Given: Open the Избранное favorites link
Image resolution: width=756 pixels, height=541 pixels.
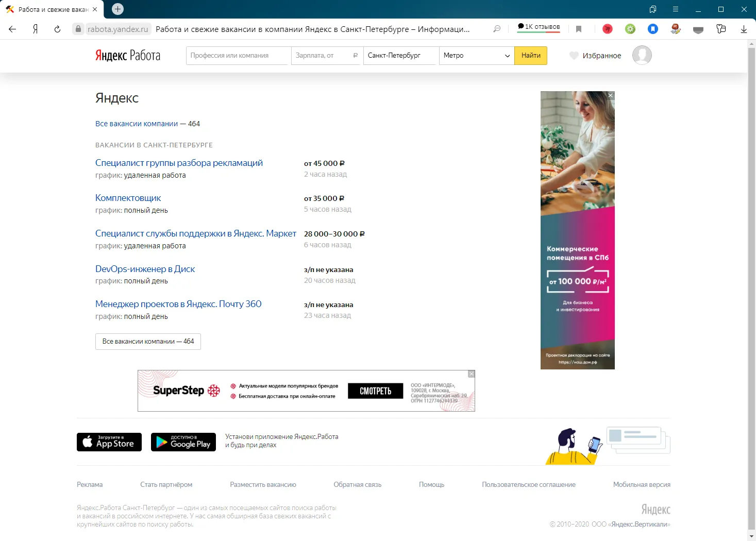Looking at the screenshot, I should (x=602, y=56).
